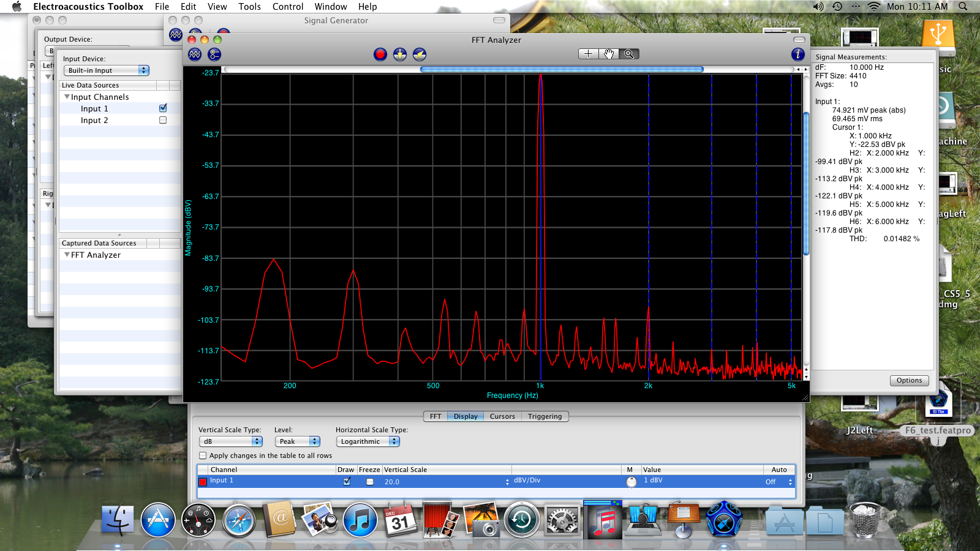Click the red Input 1 color swatch
Viewport: 980px width, 551px height.
point(203,482)
